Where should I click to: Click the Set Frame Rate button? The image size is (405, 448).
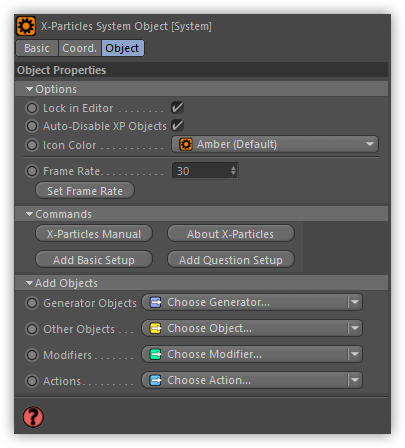(85, 191)
